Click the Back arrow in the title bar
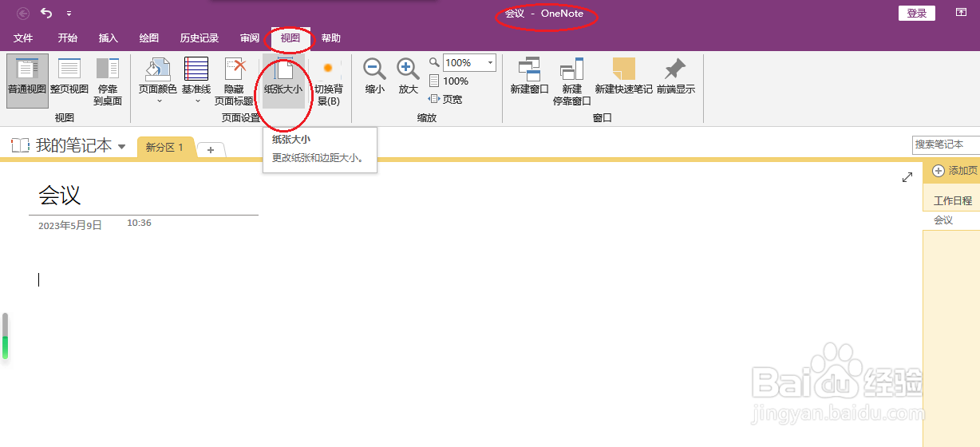Image resolution: width=980 pixels, height=447 pixels. (x=22, y=13)
